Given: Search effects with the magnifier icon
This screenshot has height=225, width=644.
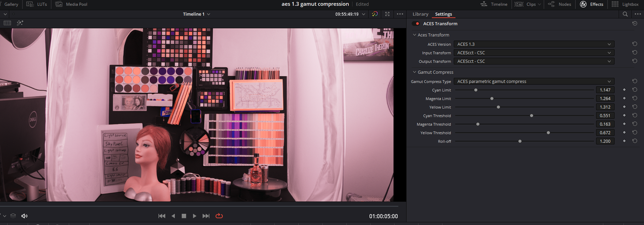Looking at the screenshot, I should (x=625, y=14).
